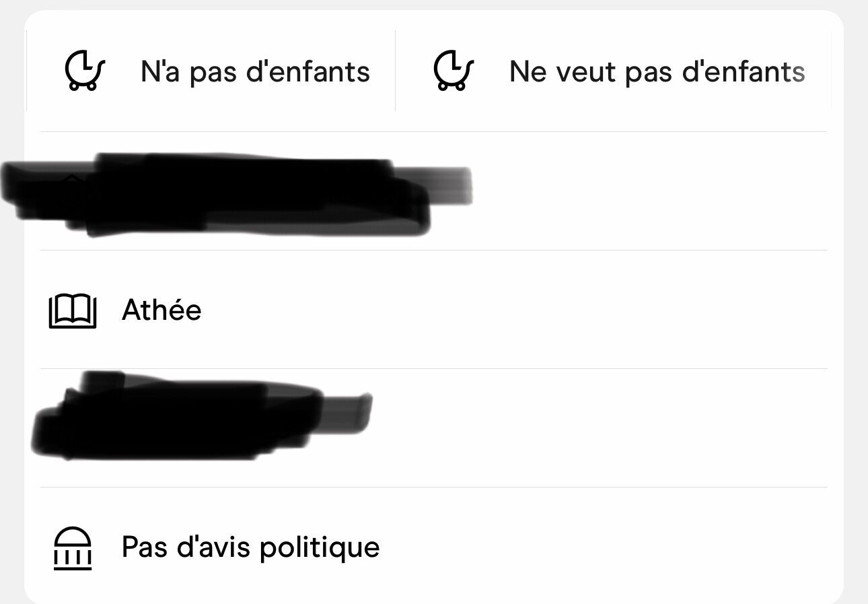Select the "Ne veut pas d'enfants" label
Image resolution: width=868 pixels, height=604 pixels.
(657, 71)
